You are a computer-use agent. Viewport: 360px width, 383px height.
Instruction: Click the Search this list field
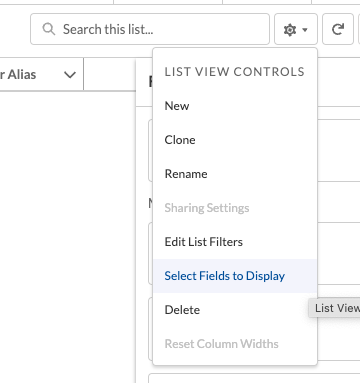(150, 29)
